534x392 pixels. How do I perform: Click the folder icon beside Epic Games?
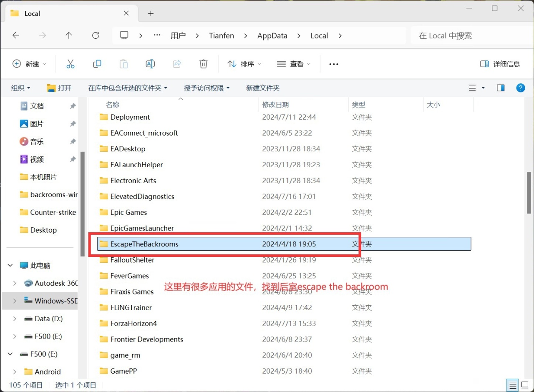(x=103, y=212)
